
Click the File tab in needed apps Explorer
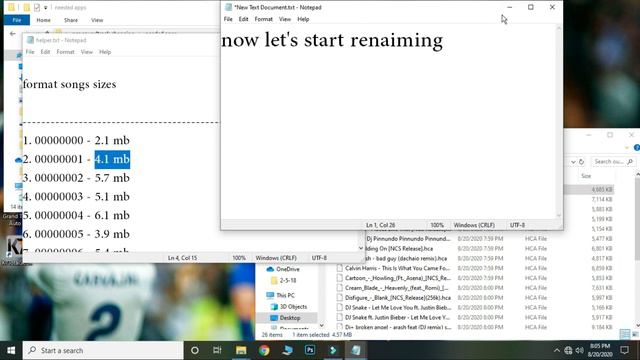[17, 20]
